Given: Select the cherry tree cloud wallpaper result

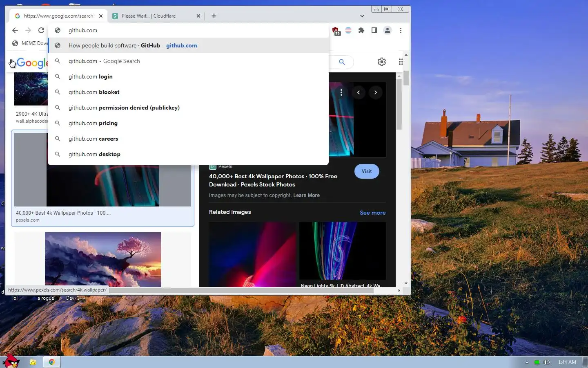Looking at the screenshot, I should click(x=103, y=260).
